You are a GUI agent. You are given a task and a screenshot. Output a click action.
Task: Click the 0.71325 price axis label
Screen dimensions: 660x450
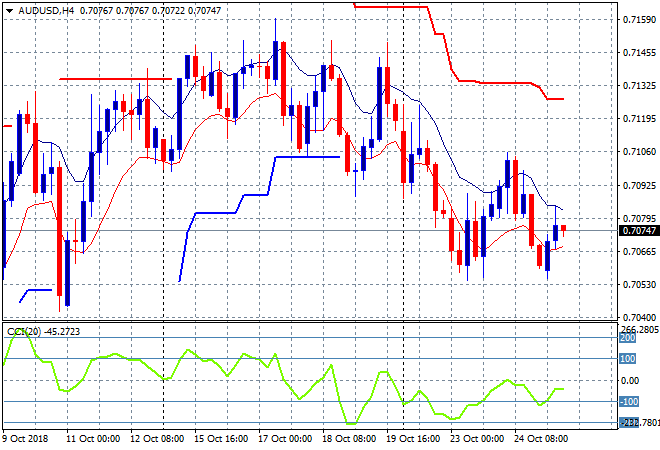[639, 86]
